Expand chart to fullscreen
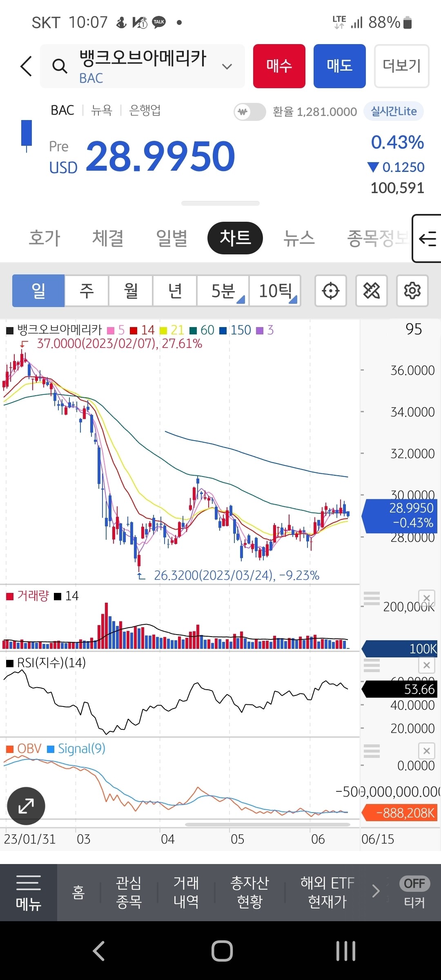Viewport: 441px width, 980px height. point(26,806)
